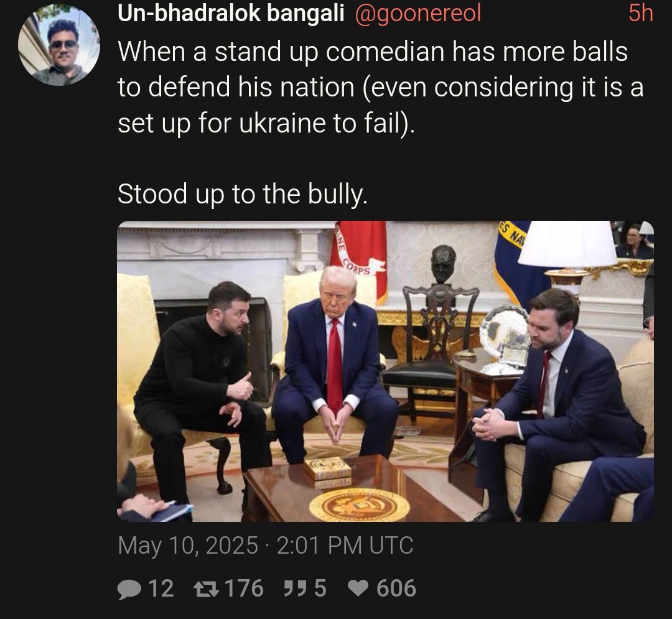The height and width of the screenshot is (619, 672).
Task: Click the white lamp shade in photo
Action: 567,244
